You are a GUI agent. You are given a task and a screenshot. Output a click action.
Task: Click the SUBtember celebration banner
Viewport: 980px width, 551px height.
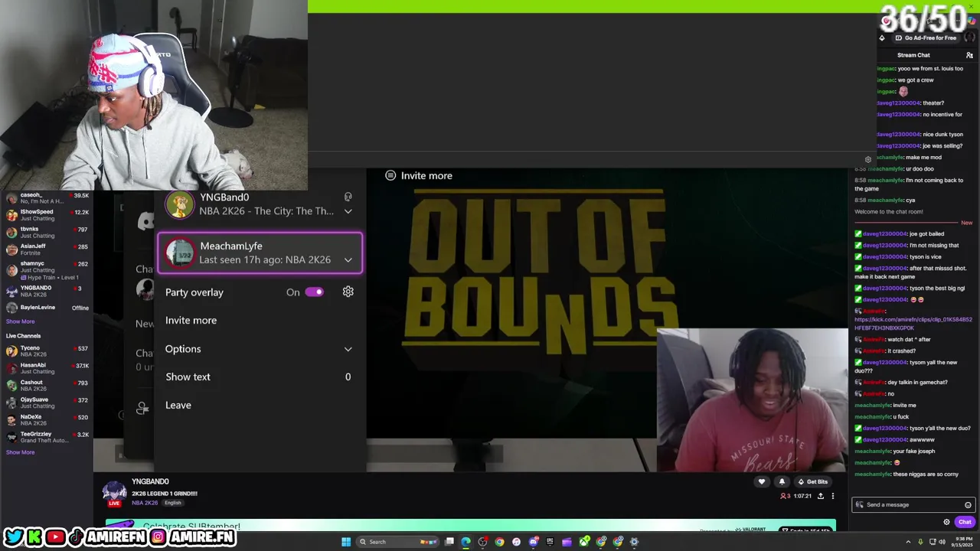[469, 527]
